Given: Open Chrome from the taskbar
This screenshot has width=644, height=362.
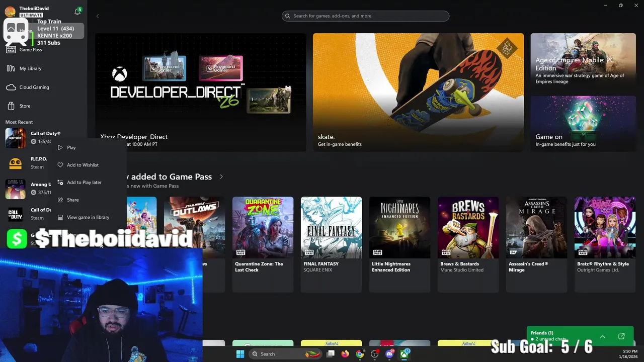Looking at the screenshot, I should 360,354.
